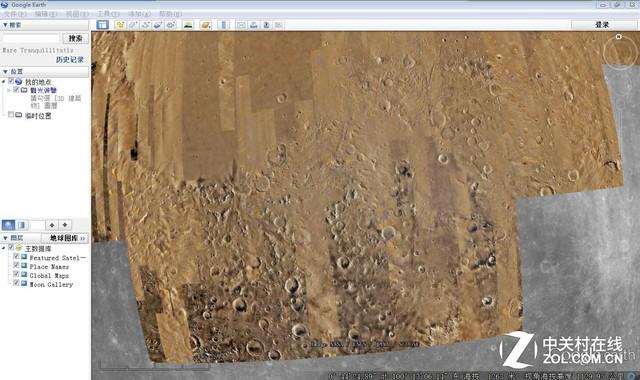Collapse the My Places tree node arrow
640x380 pixels.
point(4,82)
